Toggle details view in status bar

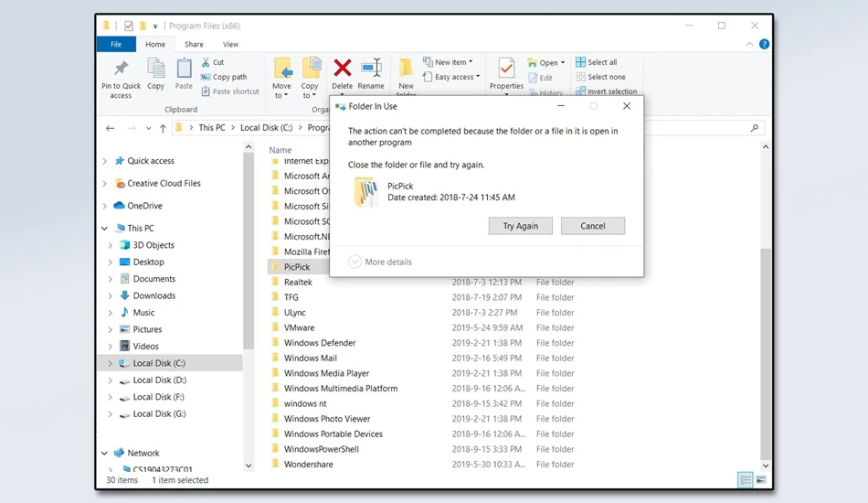745,480
